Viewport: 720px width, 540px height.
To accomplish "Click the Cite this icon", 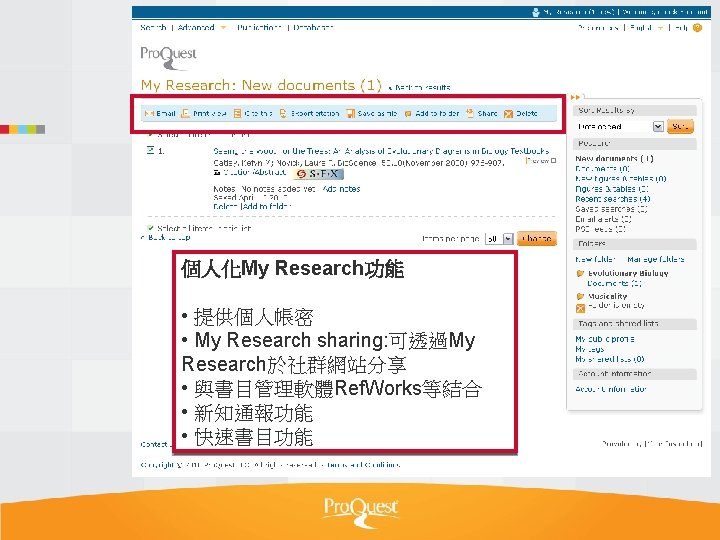I will (237, 113).
